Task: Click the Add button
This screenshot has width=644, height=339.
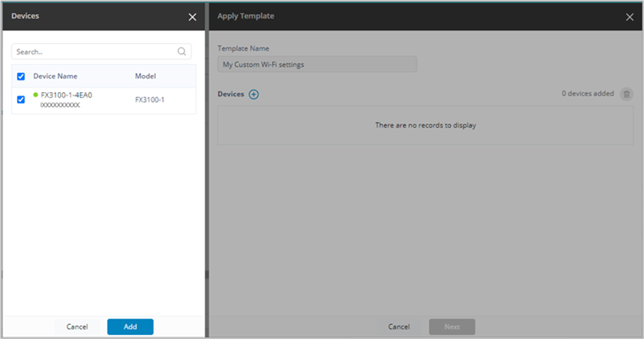Action: pyautogui.click(x=131, y=327)
